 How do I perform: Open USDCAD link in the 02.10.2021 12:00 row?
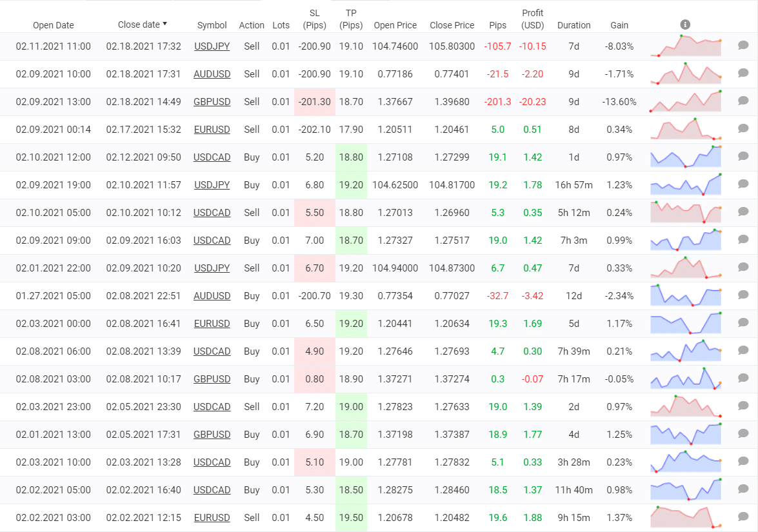coord(212,157)
